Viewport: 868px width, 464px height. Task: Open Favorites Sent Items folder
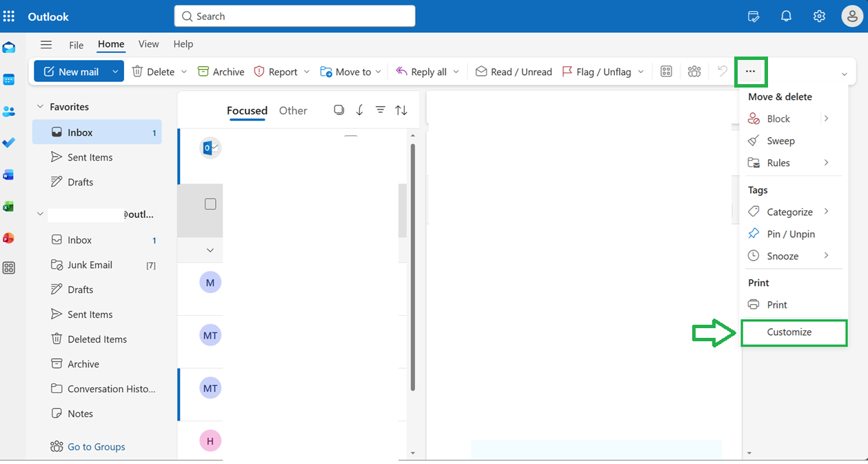coord(97,157)
